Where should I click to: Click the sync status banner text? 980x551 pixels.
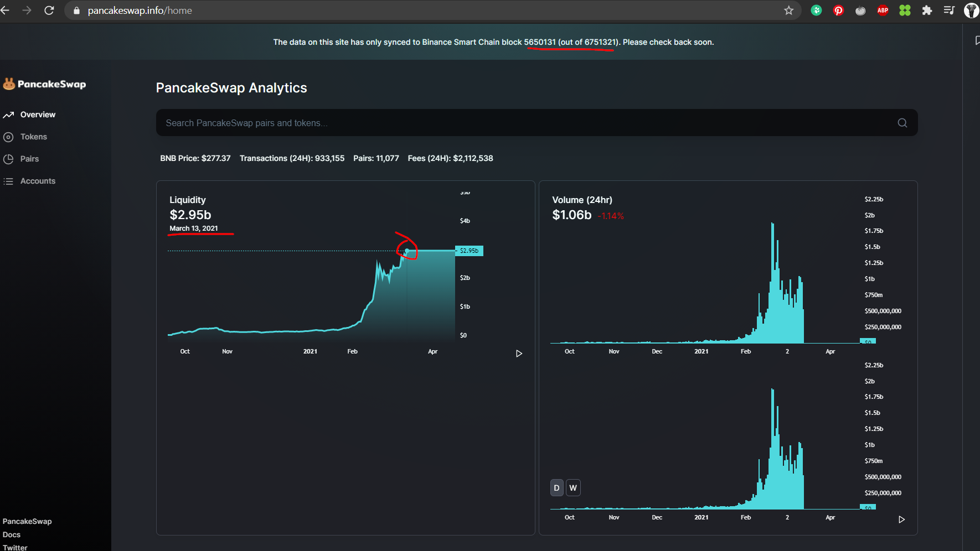(x=493, y=42)
